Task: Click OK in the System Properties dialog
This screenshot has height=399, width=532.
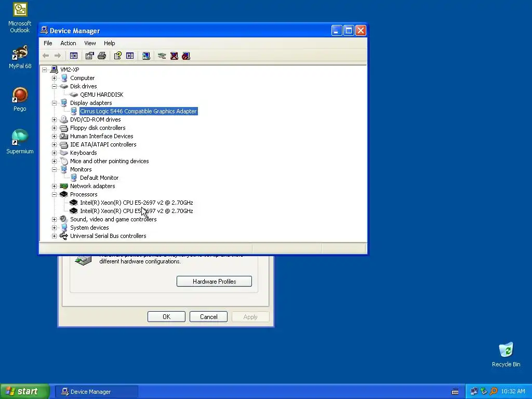Action: click(x=166, y=316)
